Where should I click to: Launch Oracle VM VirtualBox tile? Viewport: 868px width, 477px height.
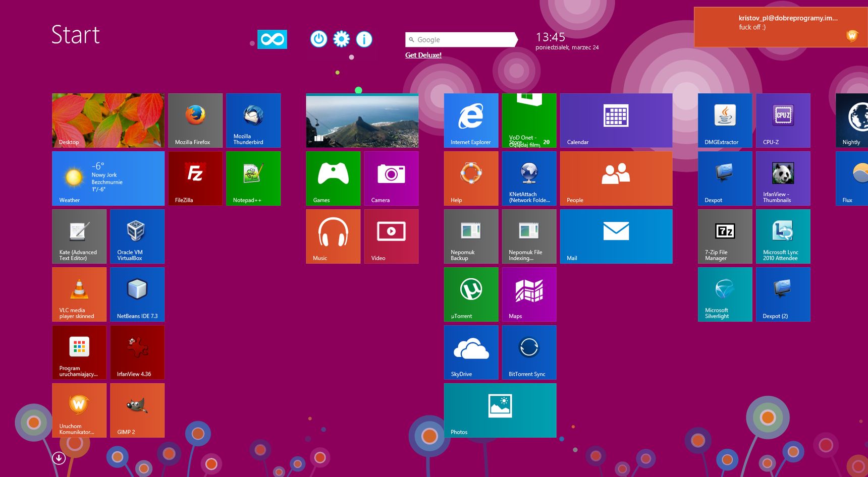(137, 236)
